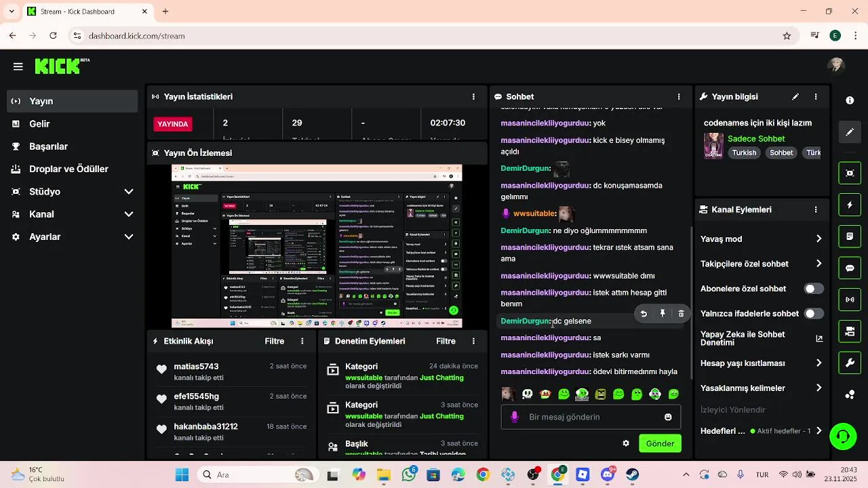Open Hedefleri active goals row
The image size is (868, 488).
761,431
